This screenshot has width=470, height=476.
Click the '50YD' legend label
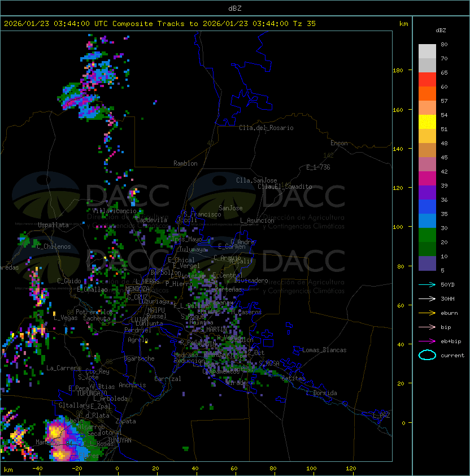tap(447, 285)
